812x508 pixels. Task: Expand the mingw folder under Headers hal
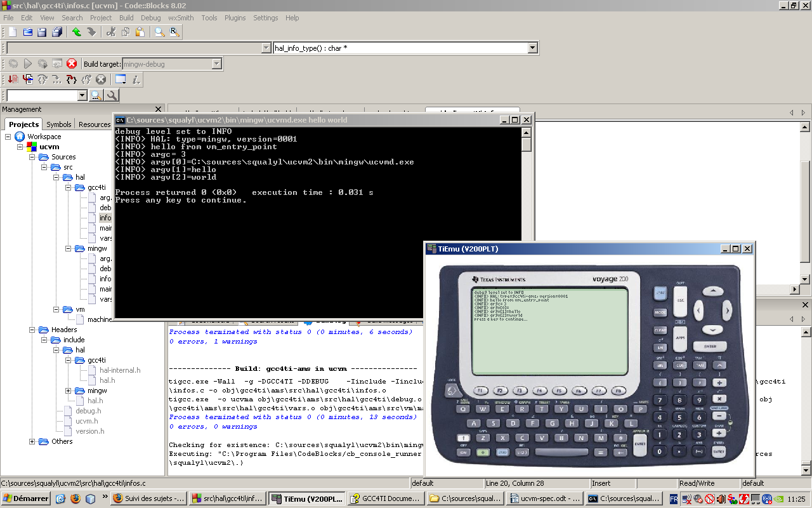coord(69,391)
